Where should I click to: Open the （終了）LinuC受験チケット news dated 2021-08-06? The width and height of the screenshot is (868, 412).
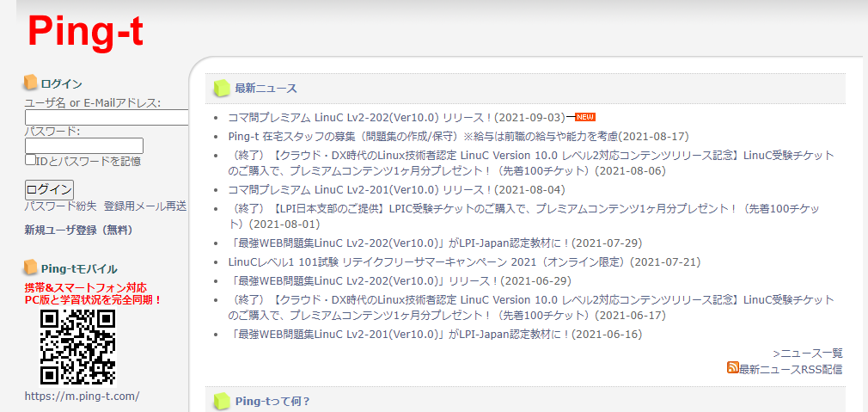coord(531,163)
